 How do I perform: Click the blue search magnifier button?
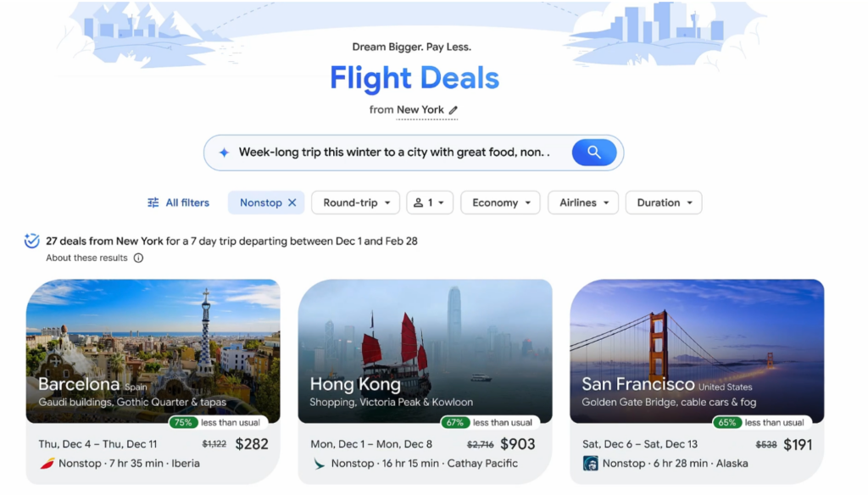[x=594, y=153]
